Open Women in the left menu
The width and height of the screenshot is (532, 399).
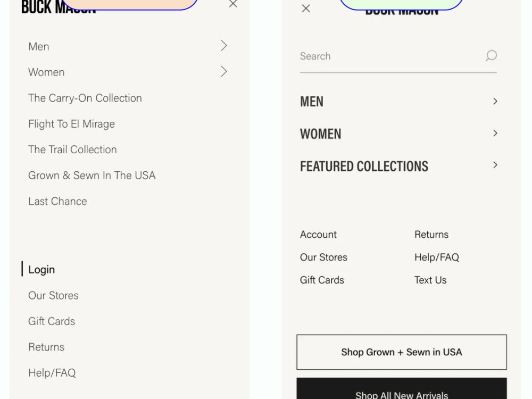[x=46, y=72]
